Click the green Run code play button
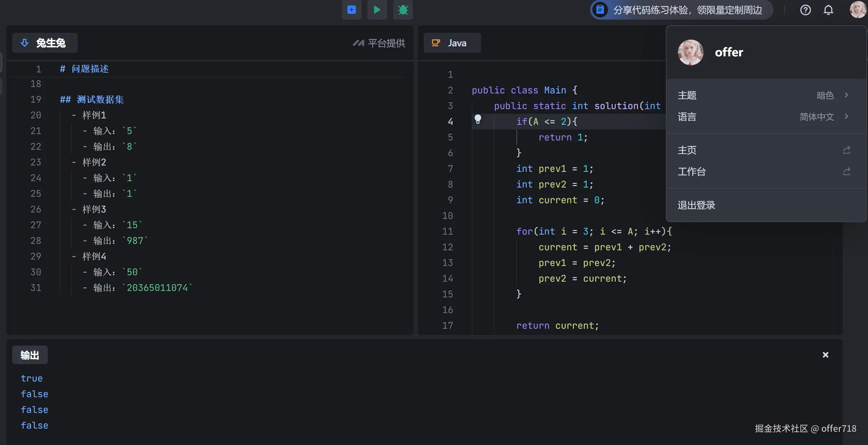Viewport: 868px width, 445px height. point(377,10)
